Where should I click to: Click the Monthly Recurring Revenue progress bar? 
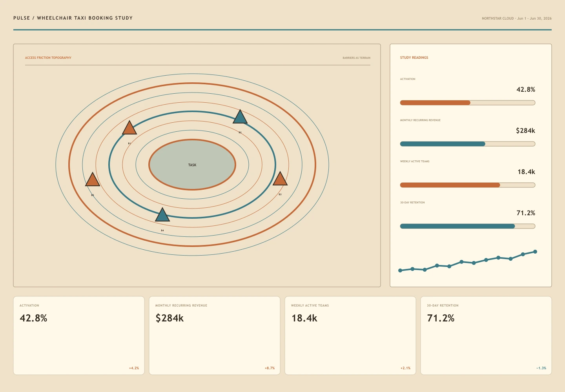coord(468,144)
